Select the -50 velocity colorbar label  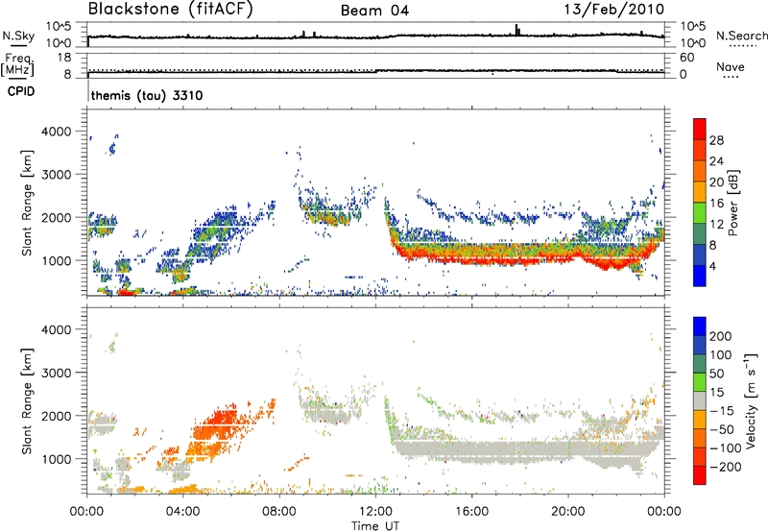[x=722, y=429]
